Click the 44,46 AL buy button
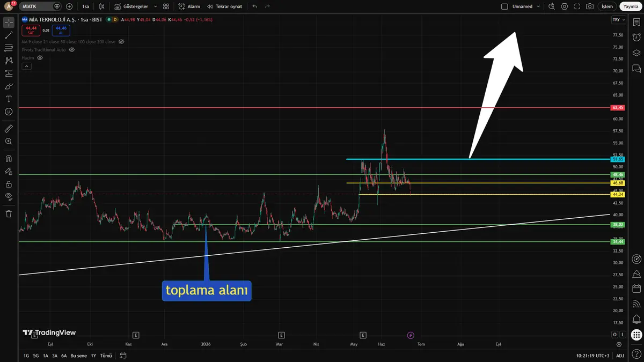The image size is (644, 362). tap(61, 30)
